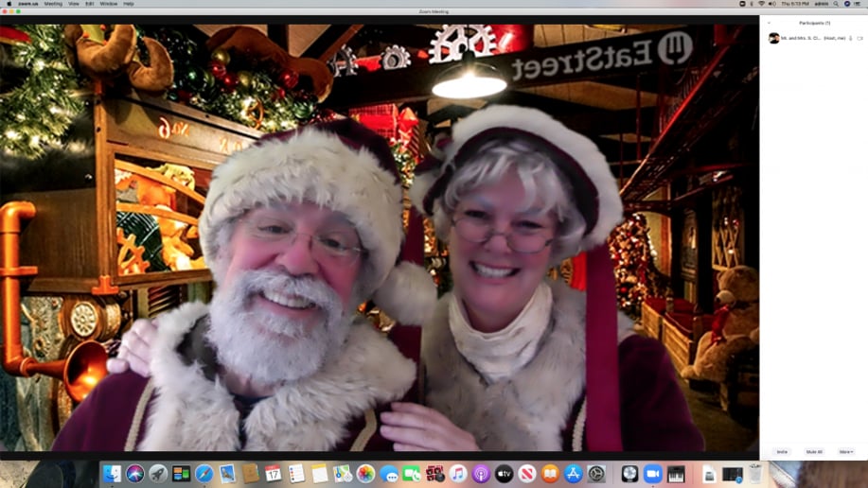Screen dimensions: 868x488
Task: Click the Invite button in Participants panel
Action: pos(782,452)
